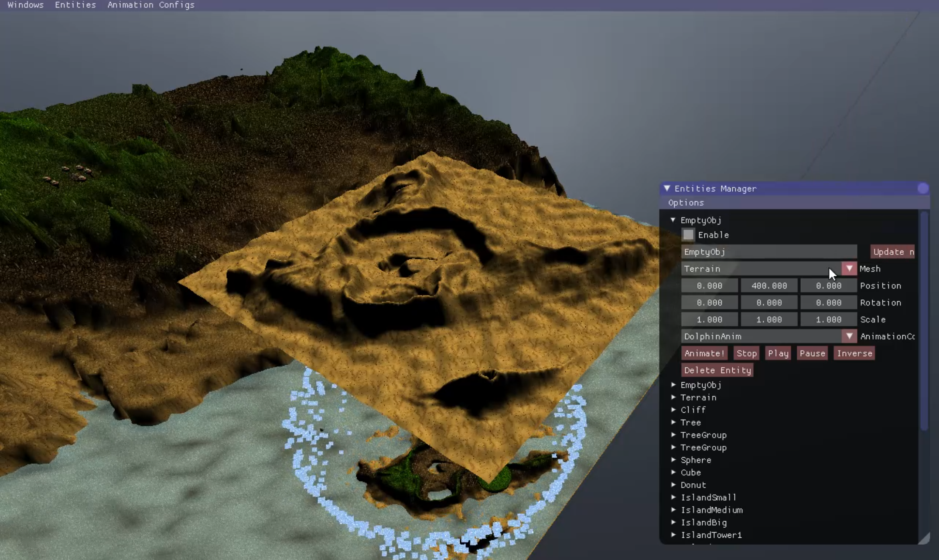Click the Inverse animation button
939x560 pixels.
(854, 353)
